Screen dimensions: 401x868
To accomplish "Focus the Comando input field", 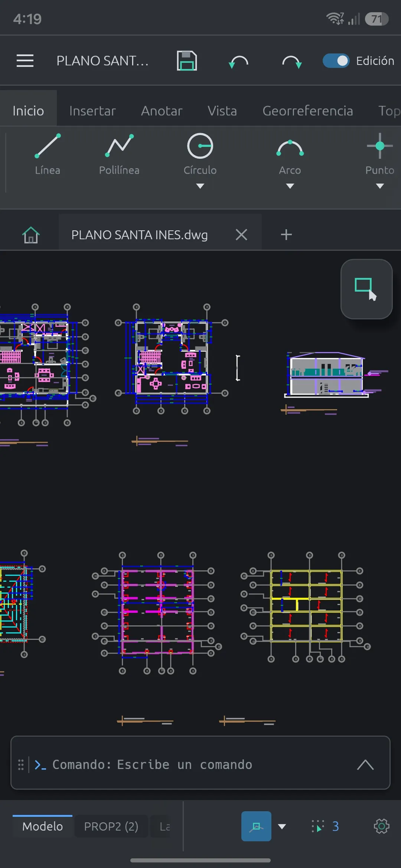I will [x=200, y=765].
